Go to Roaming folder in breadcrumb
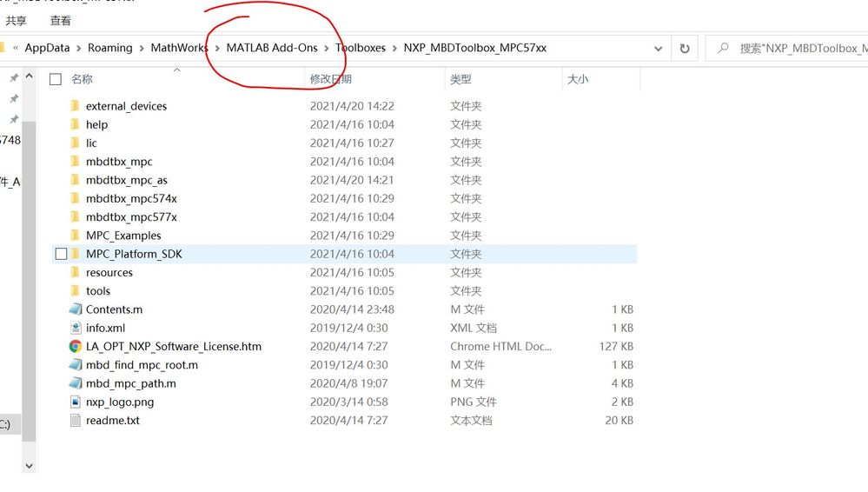Image resolution: width=868 pixels, height=492 pixels. point(110,48)
